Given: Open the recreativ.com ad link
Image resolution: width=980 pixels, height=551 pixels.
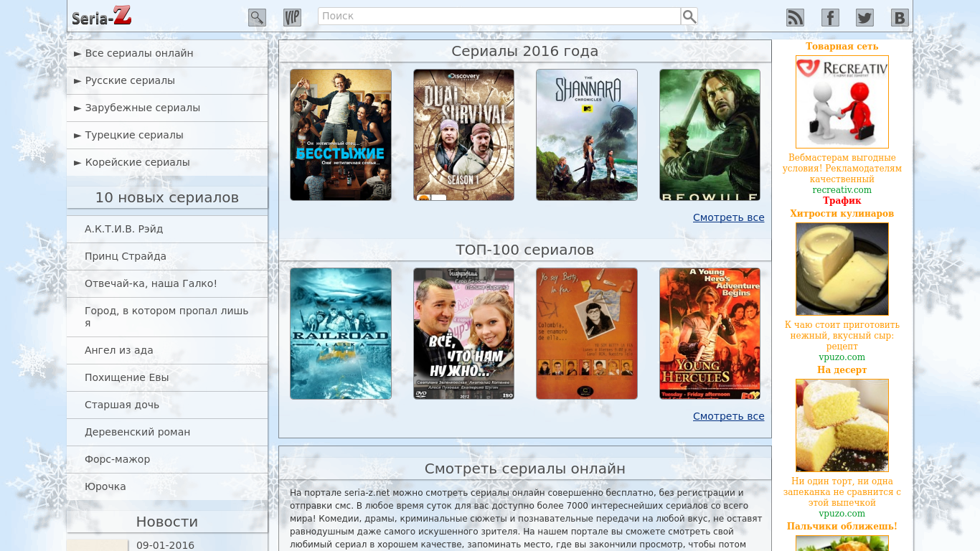Looking at the screenshot, I should (842, 190).
